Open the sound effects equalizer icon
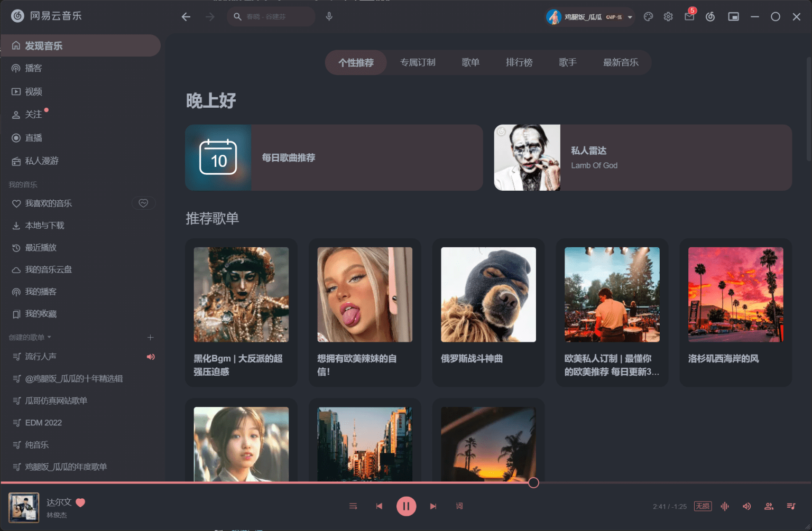 point(725,506)
